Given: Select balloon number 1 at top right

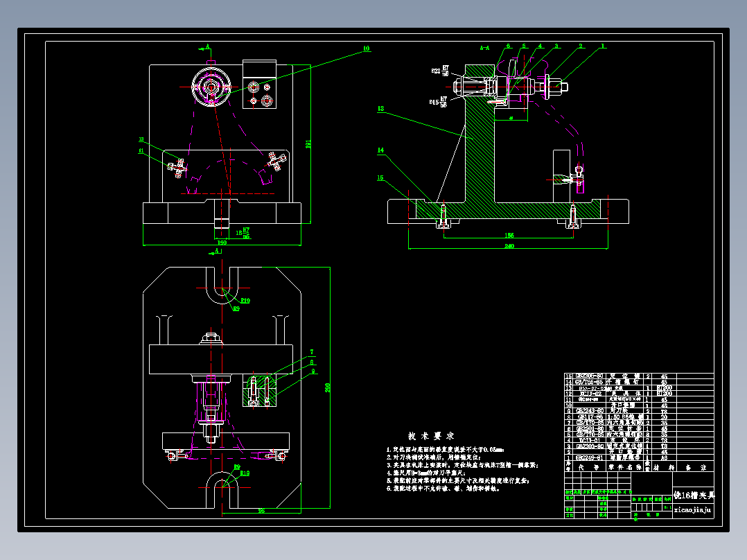Looking at the screenshot, I should point(603,46).
